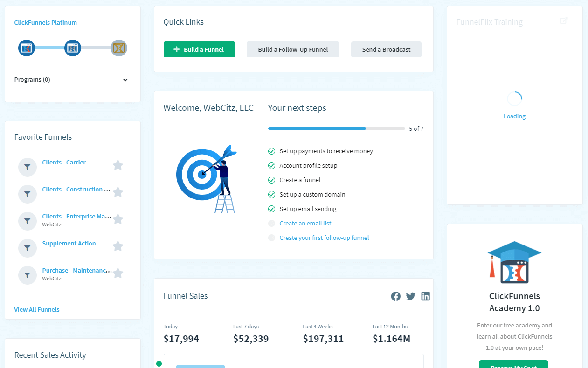Open the Purchase - Maintenanc... funnel link
This screenshot has height=368, width=588.
[77, 271]
